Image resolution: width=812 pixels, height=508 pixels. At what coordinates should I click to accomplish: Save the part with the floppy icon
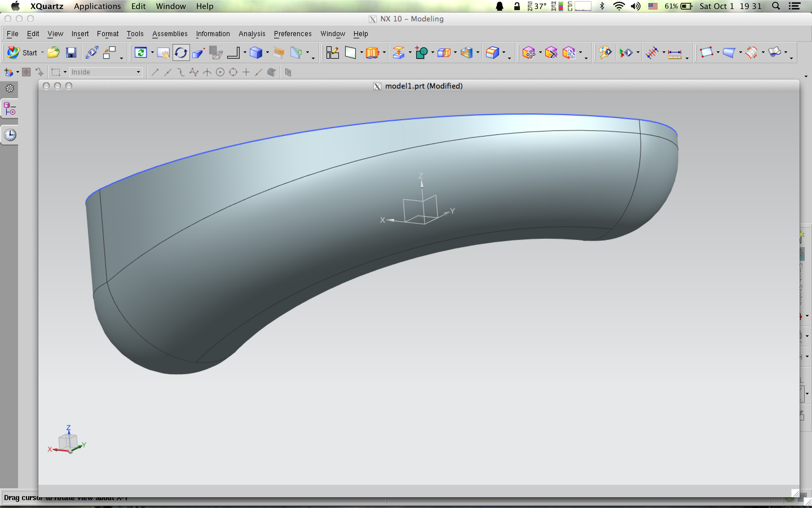71,52
